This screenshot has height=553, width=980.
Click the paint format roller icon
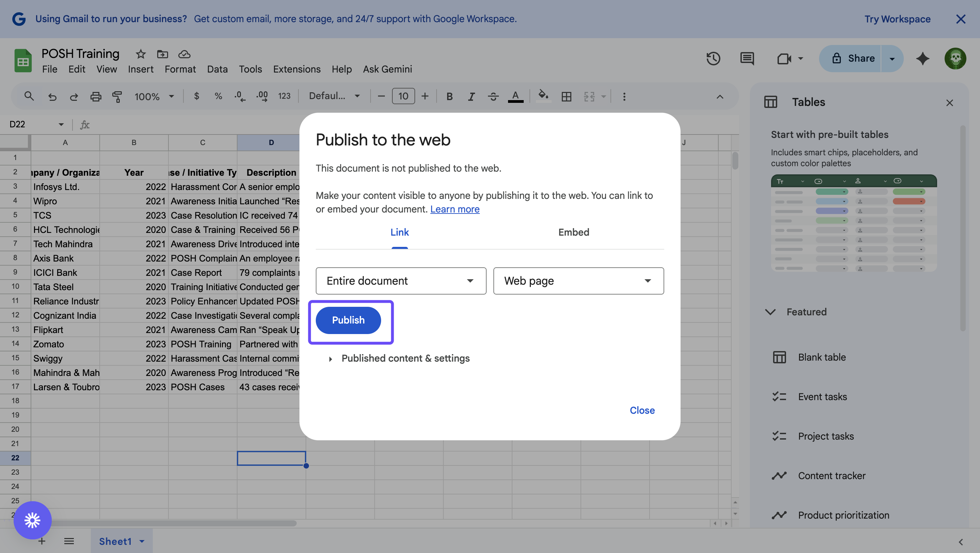pos(117,96)
